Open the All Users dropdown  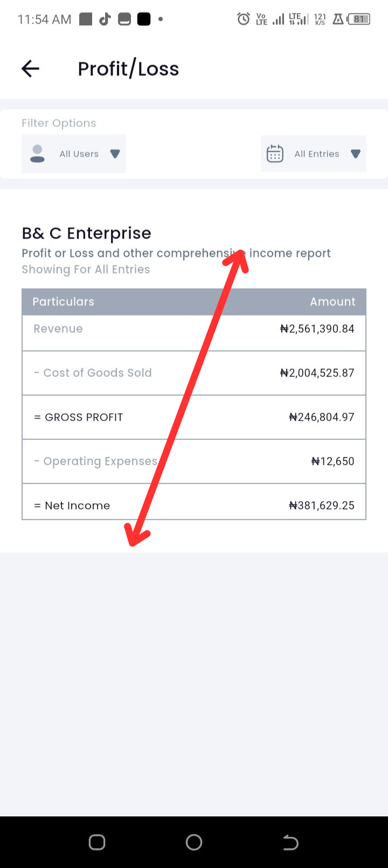[x=74, y=153]
